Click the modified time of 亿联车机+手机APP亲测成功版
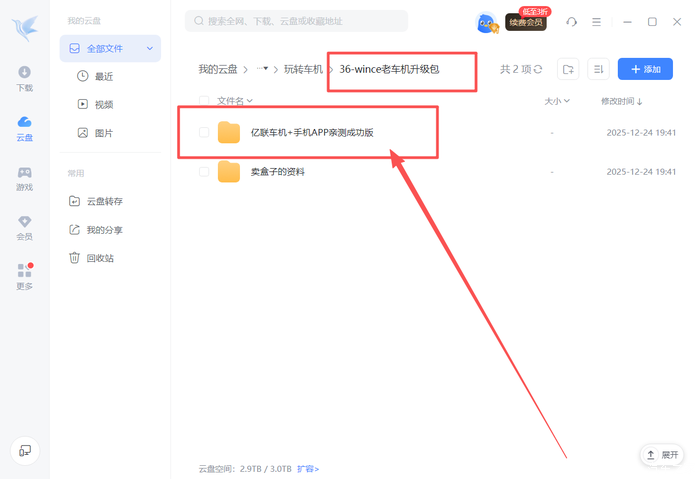 (641, 133)
